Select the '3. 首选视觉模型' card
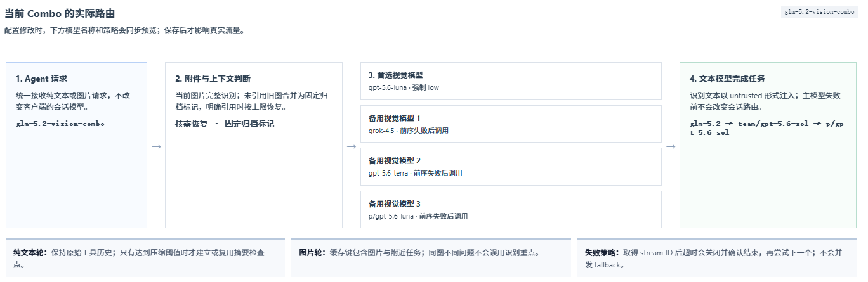The height and width of the screenshot is (282, 868). [x=511, y=81]
